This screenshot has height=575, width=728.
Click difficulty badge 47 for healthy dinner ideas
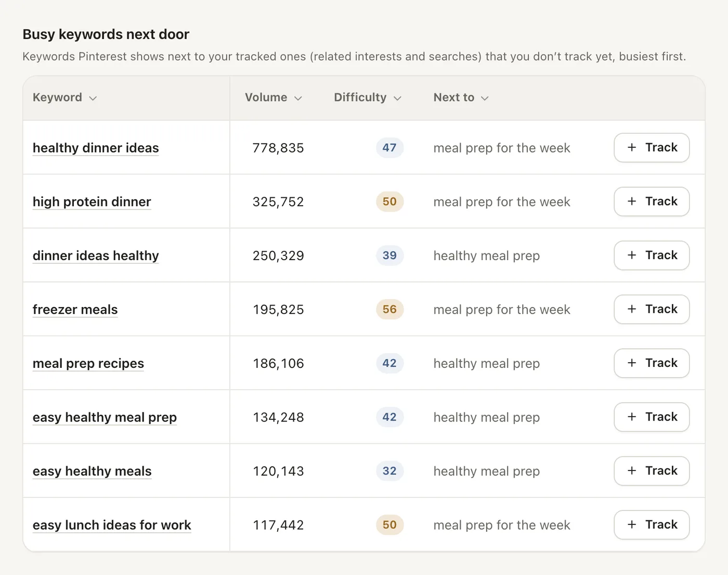[389, 148]
